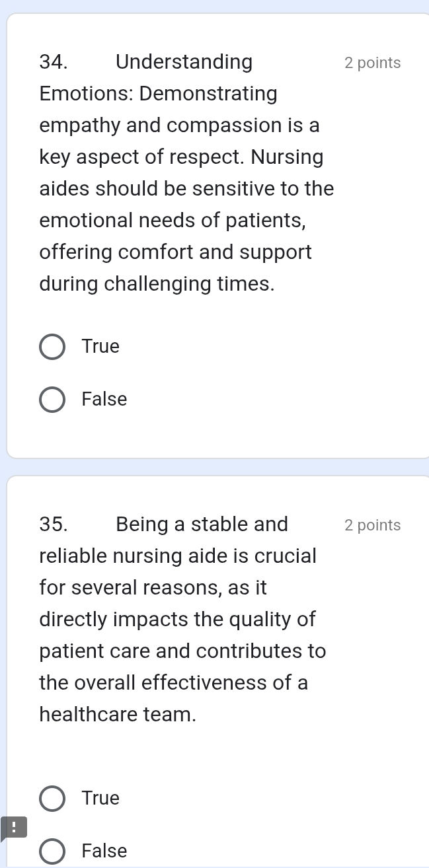This screenshot has width=429, height=868.
Task: Click the word "Understanding" in question 34
Action: click(184, 62)
